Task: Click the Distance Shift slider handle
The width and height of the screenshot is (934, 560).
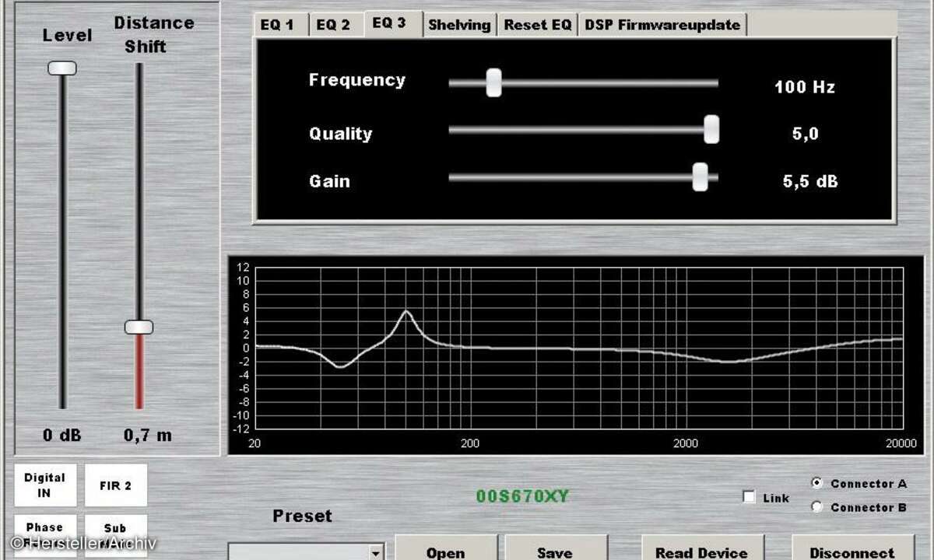Action: coord(139,327)
